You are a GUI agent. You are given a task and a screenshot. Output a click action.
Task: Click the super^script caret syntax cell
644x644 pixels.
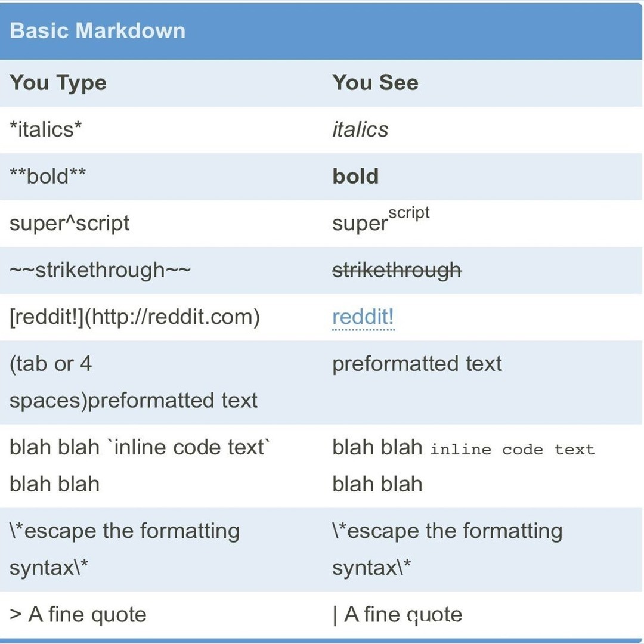(x=69, y=223)
